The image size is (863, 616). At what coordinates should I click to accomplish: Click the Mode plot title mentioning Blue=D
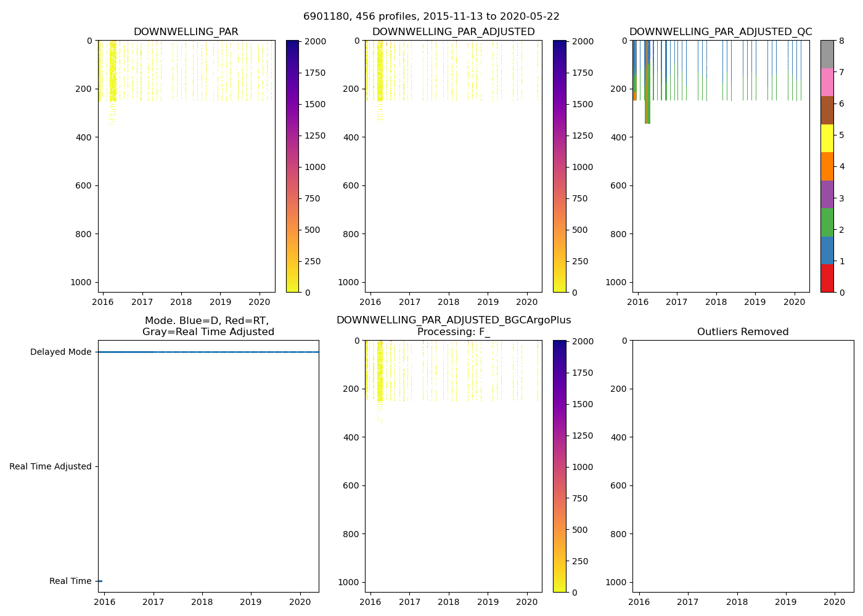(208, 326)
